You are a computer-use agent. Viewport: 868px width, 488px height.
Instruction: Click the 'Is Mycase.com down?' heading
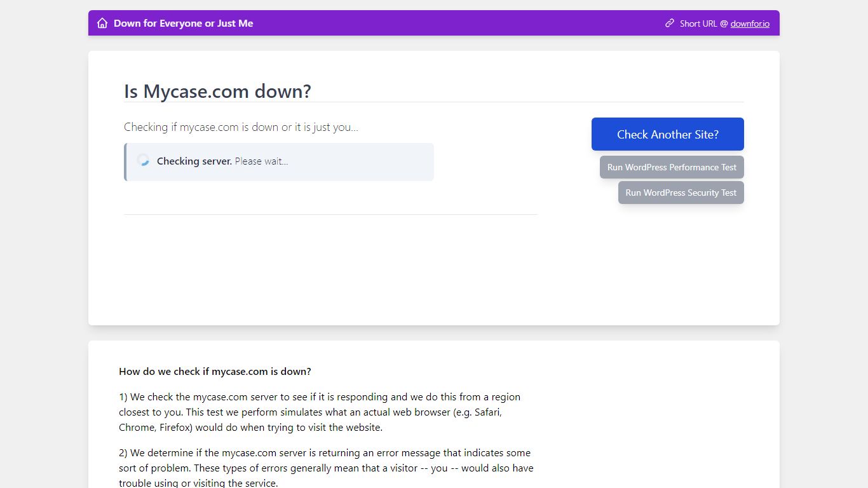pyautogui.click(x=217, y=91)
